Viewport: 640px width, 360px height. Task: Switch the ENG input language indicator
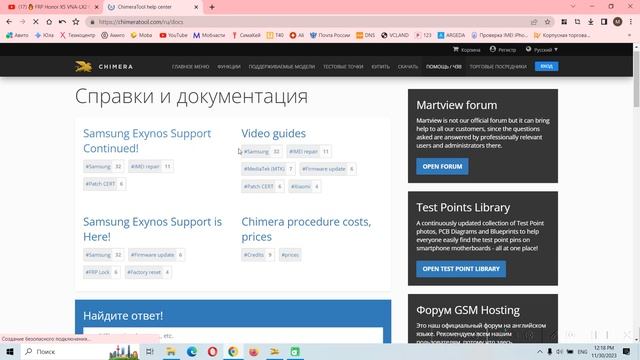tap(582, 351)
